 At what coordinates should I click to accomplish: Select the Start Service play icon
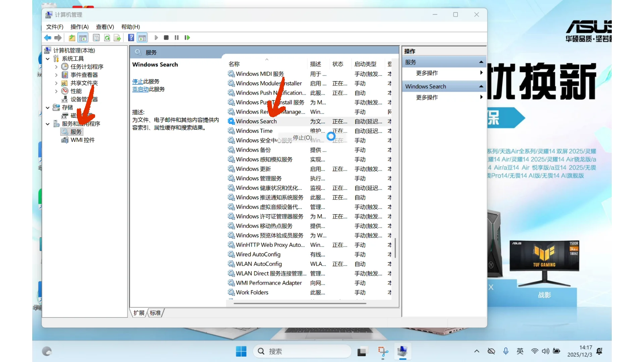pyautogui.click(x=156, y=38)
